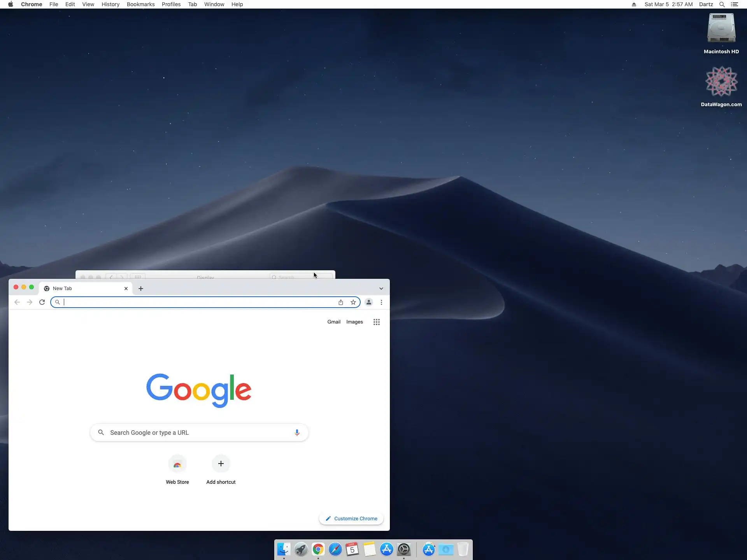Open the History menu

point(110,4)
